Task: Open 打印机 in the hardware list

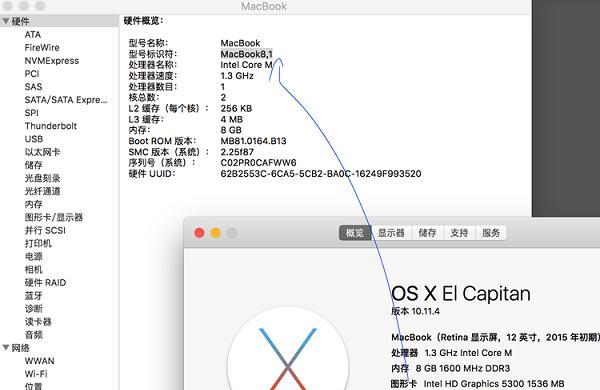Action: (38, 243)
